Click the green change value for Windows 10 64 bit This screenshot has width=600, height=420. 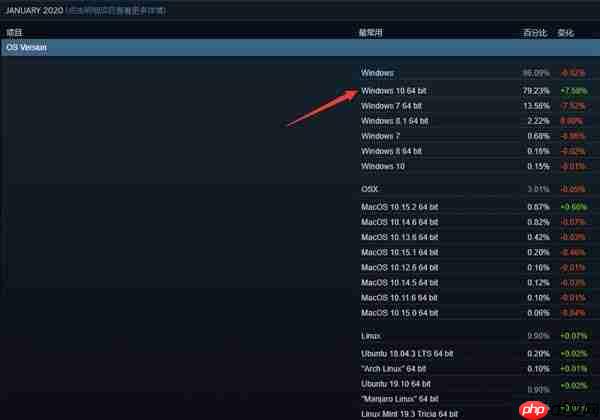tap(574, 91)
